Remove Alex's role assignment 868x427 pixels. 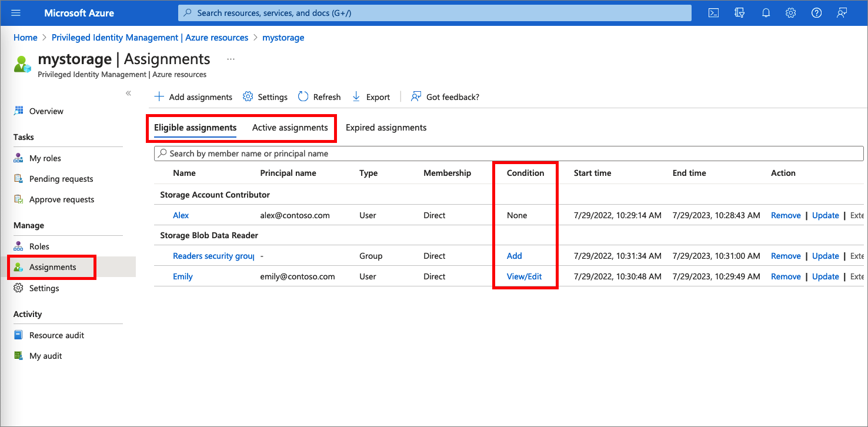pos(786,215)
